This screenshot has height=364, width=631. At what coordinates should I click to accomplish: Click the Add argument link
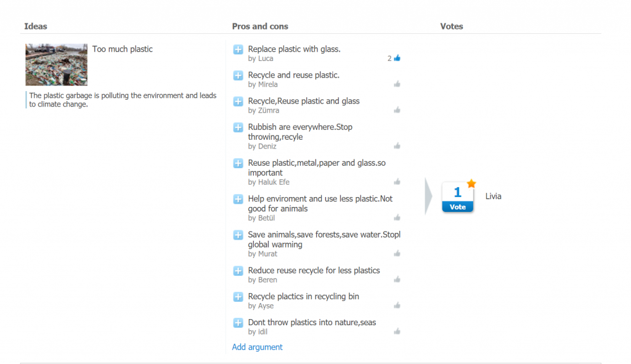[257, 347]
